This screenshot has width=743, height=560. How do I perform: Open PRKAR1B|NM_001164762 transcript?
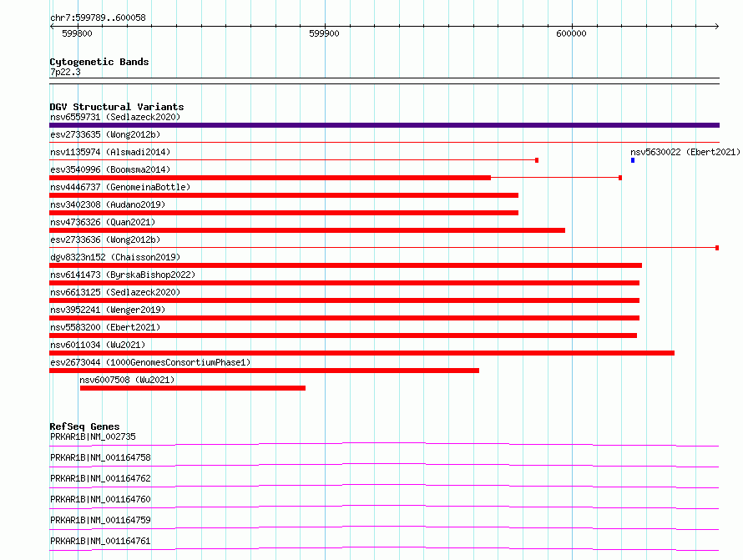100,478
